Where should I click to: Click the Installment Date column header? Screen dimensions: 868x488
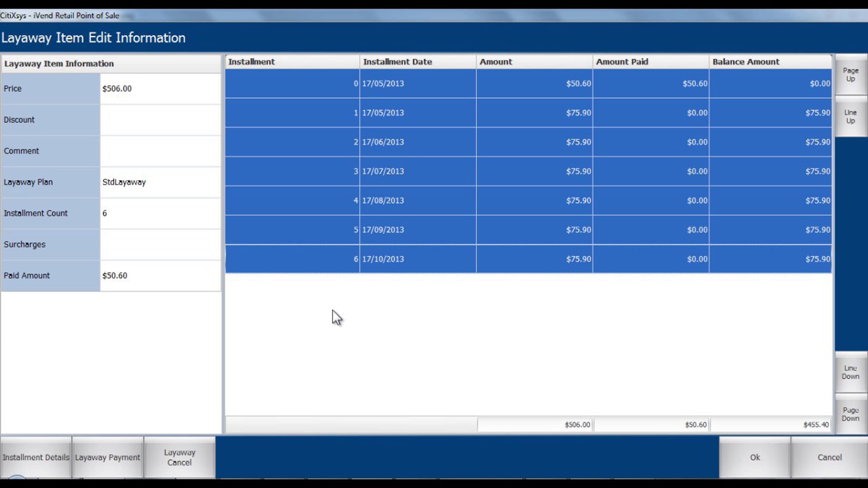pos(418,62)
